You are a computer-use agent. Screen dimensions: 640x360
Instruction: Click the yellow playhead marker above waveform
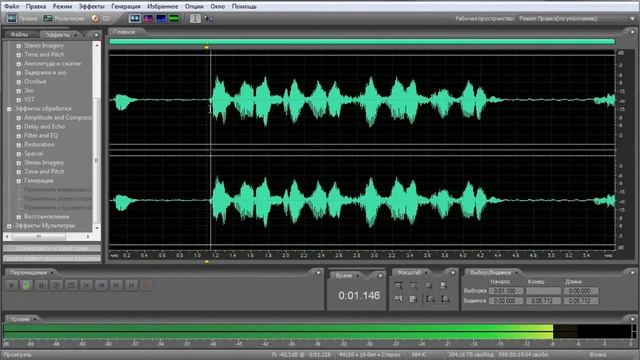pos(207,47)
